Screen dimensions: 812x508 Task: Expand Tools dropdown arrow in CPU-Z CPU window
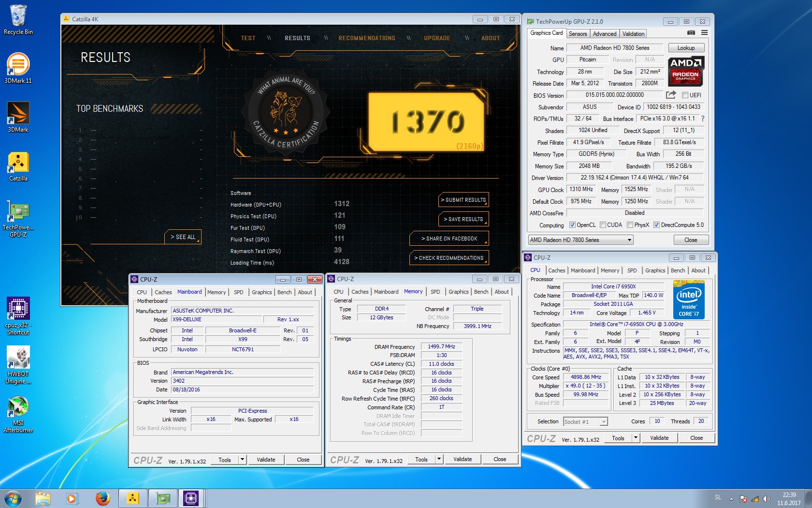(636, 438)
